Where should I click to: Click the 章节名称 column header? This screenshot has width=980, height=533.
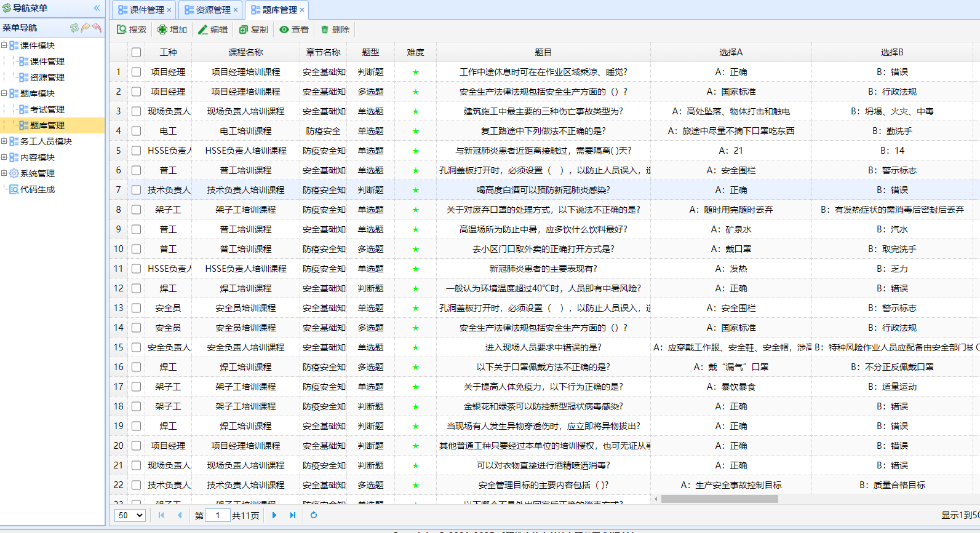click(x=324, y=52)
